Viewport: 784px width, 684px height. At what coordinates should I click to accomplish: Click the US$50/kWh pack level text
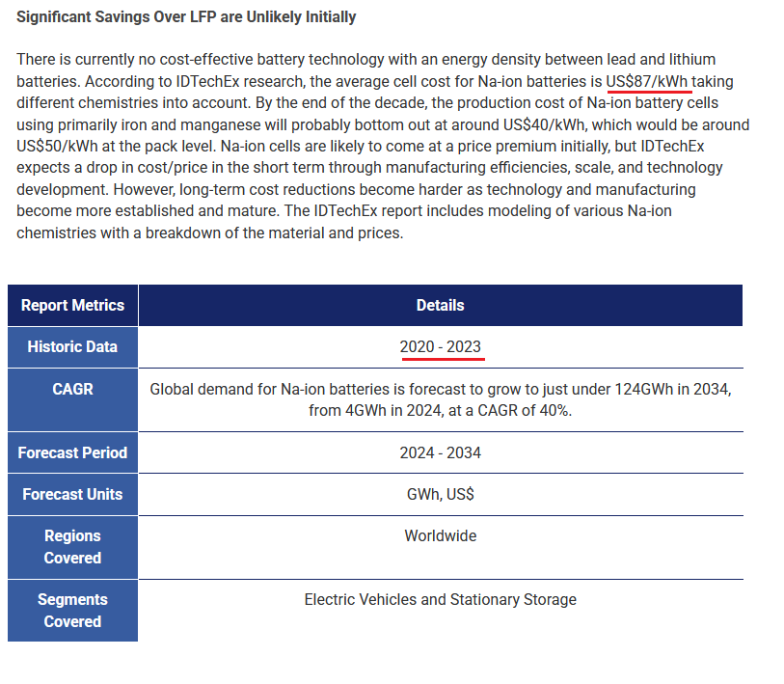(57, 147)
